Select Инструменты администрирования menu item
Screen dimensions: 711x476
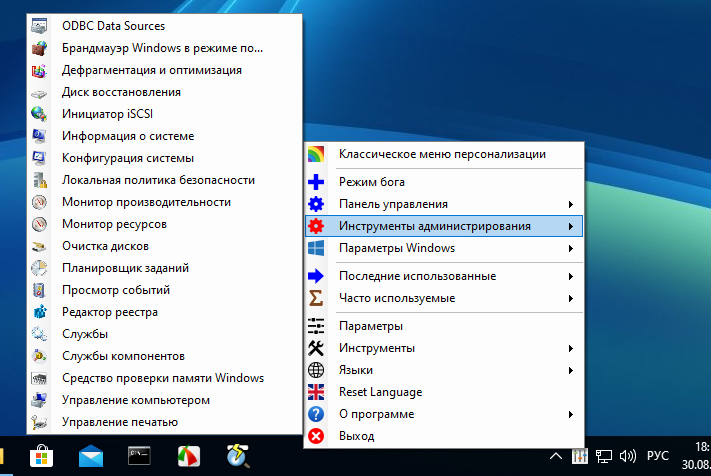click(x=434, y=226)
